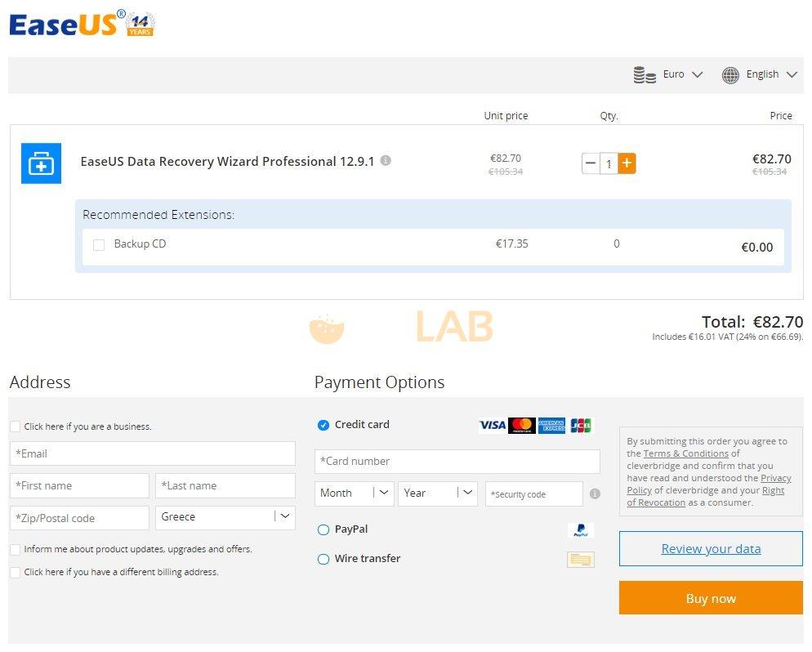Select the Wire transfer payment option

[x=323, y=560]
